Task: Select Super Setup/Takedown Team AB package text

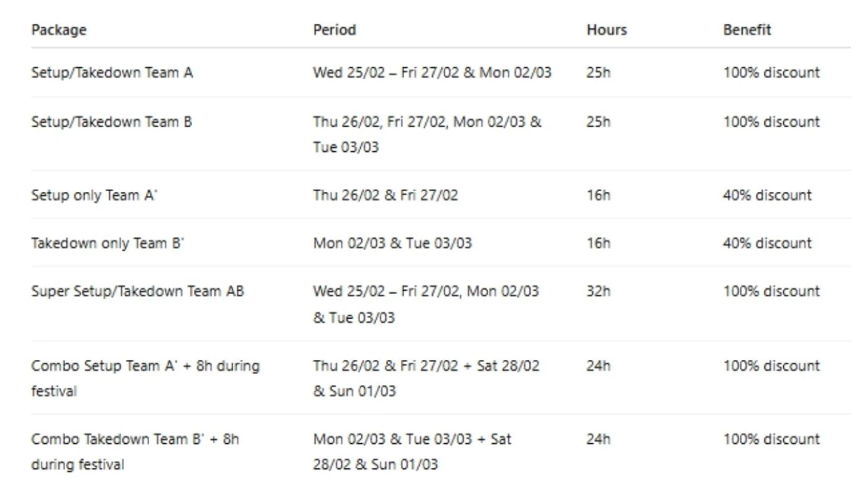Action: click(138, 291)
